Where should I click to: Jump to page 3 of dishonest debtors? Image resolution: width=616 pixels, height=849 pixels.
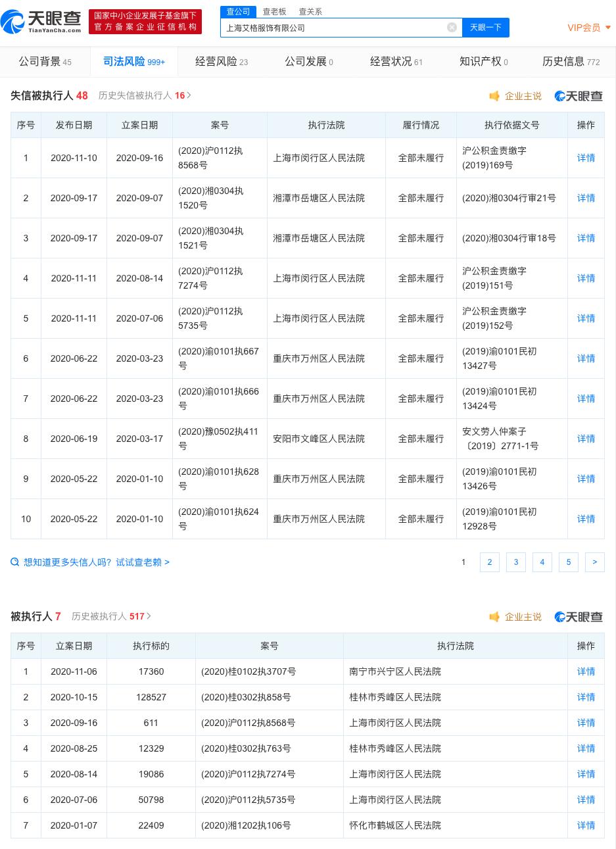point(515,562)
